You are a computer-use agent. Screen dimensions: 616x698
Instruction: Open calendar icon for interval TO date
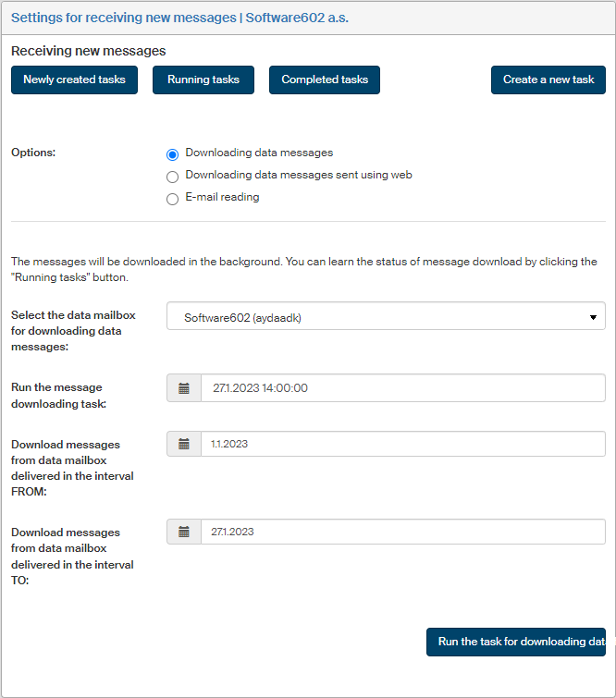click(184, 532)
